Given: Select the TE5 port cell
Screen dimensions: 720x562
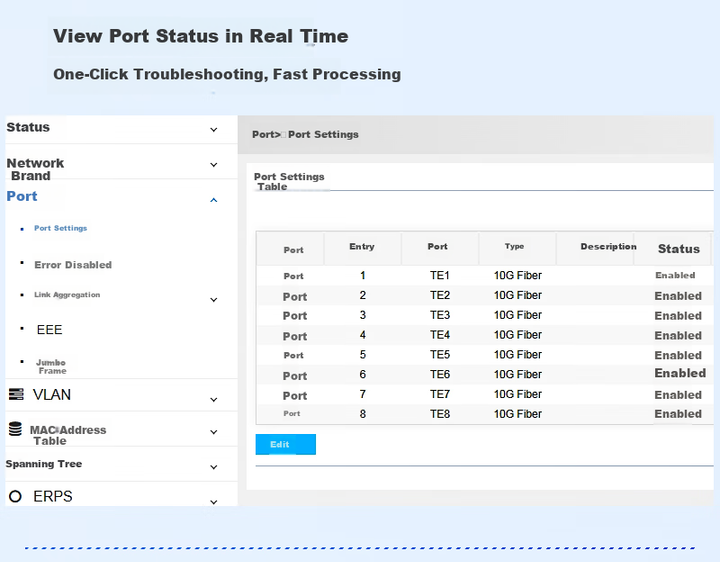Looking at the screenshot, I should coord(439,354).
